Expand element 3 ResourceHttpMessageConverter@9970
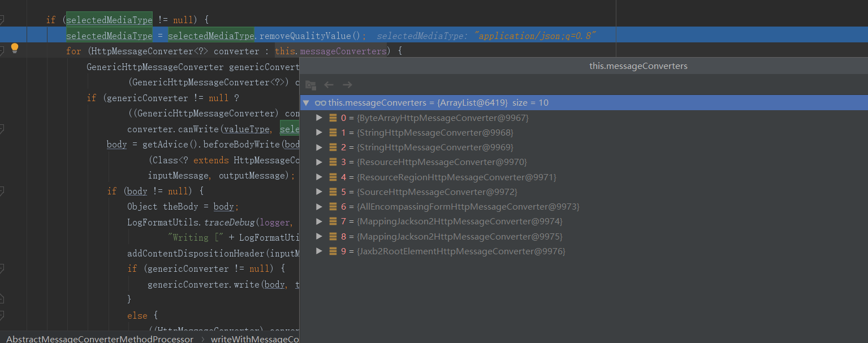This screenshot has width=868, height=343. tap(319, 162)
